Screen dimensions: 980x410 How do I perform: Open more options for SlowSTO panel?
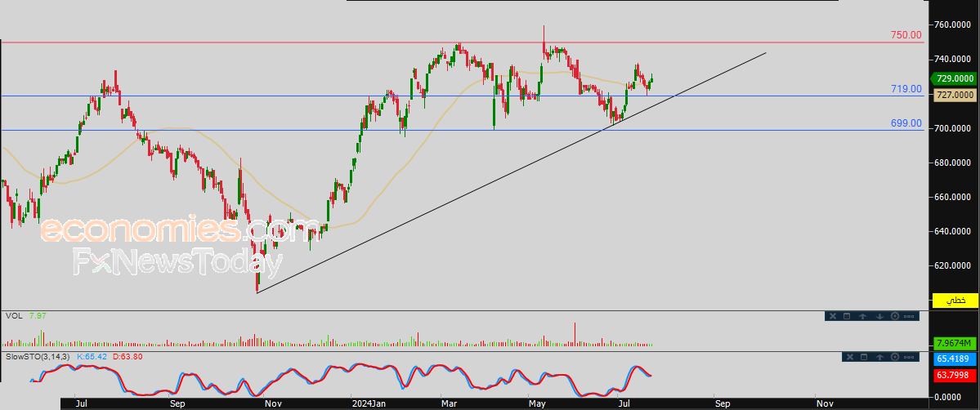pyautogui.click(x=909, y=357)
